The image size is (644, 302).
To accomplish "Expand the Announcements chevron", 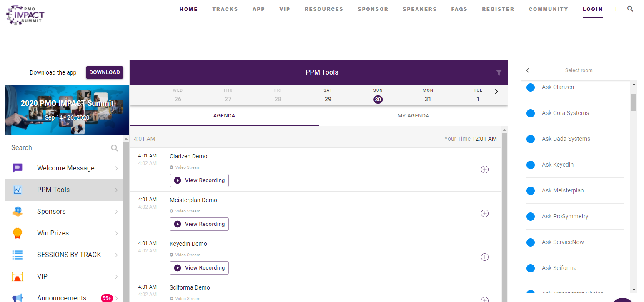I will [116, 298].
